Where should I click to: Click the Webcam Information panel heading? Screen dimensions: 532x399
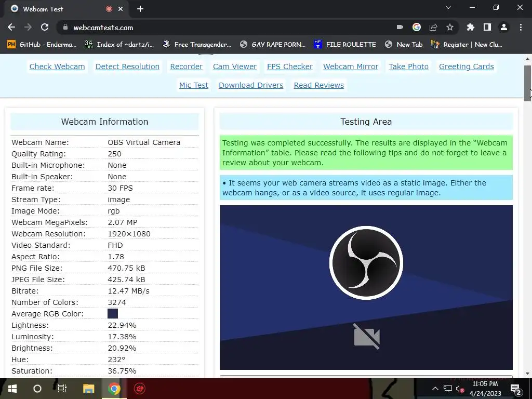[104, 122]
